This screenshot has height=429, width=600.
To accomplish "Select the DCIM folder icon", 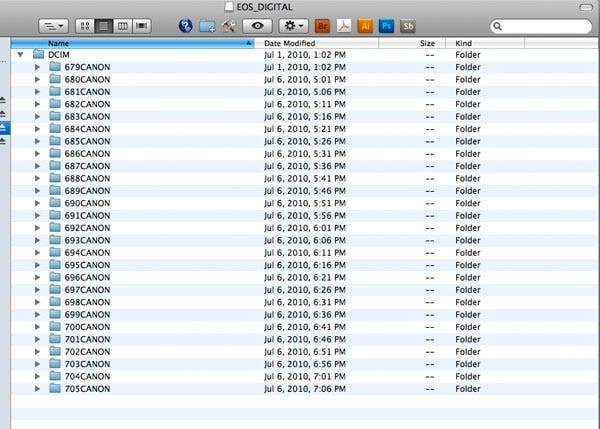I will 38,54.
